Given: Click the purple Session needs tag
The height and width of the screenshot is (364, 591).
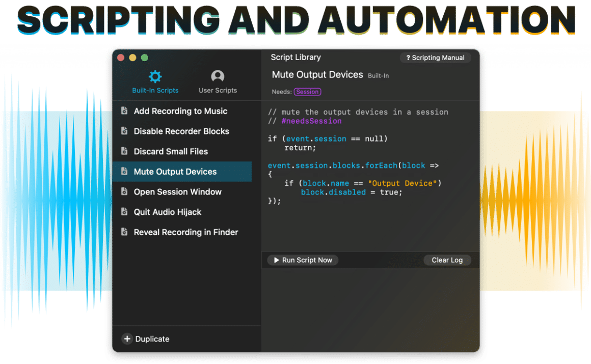Looking at the screenshot, I should coord(307,92).
